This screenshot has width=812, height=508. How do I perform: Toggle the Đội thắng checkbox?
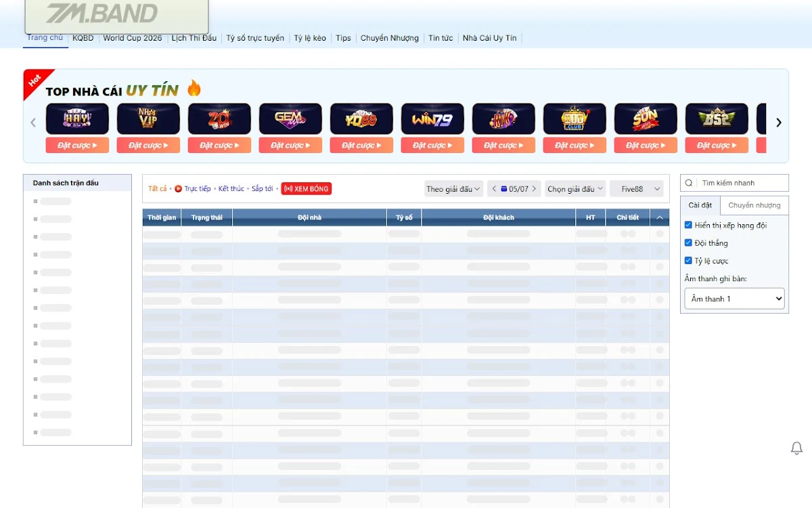tap(688, 242)
